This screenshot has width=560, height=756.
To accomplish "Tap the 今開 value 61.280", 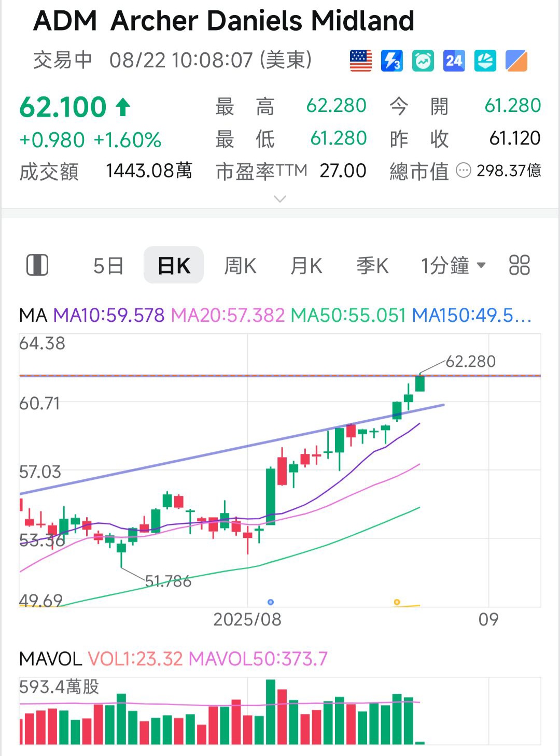I will coord(513,106).
